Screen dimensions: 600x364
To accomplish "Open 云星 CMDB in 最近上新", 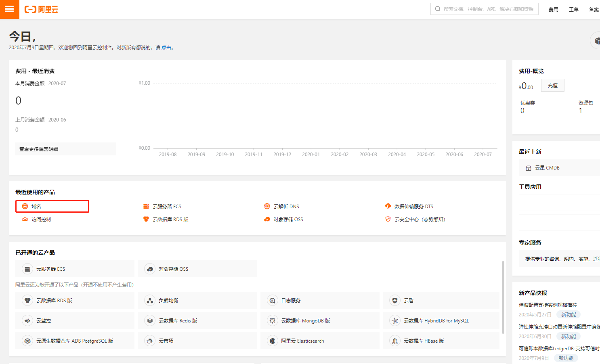I will (x=559, y=168).
